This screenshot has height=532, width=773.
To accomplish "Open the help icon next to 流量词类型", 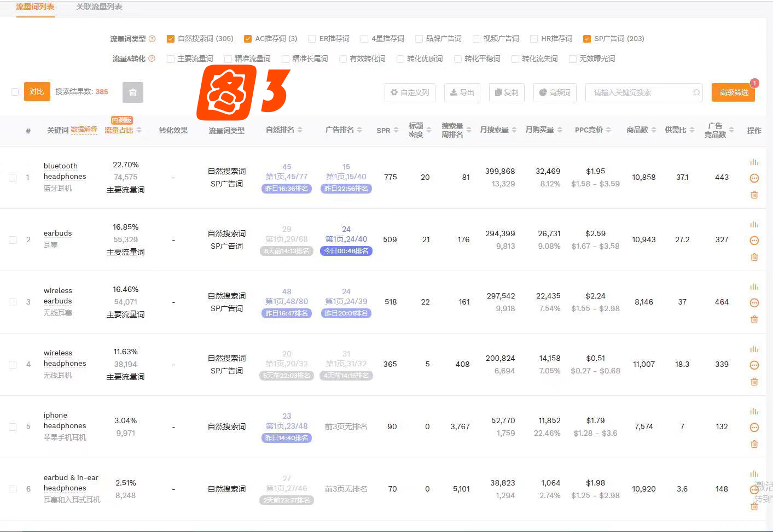I will tap(152, 38).
